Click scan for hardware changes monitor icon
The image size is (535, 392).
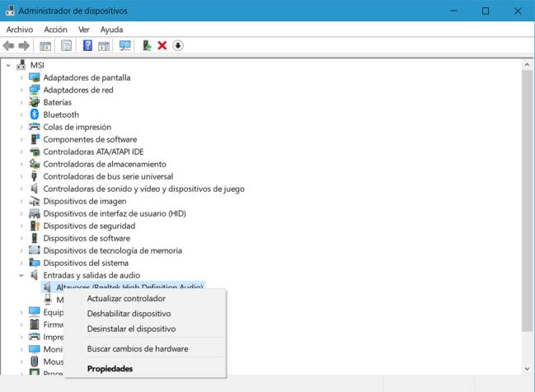coord(124,45)
